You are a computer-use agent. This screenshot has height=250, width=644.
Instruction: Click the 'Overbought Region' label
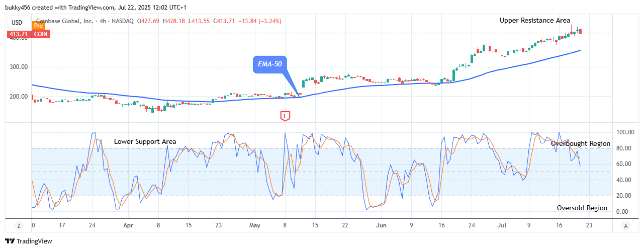pos(580,143)
